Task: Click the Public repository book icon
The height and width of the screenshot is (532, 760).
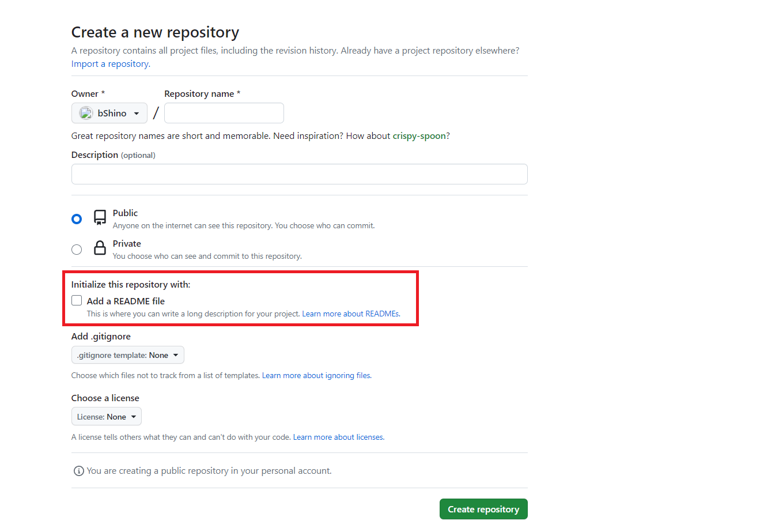Action: click(x=100, y=217)
